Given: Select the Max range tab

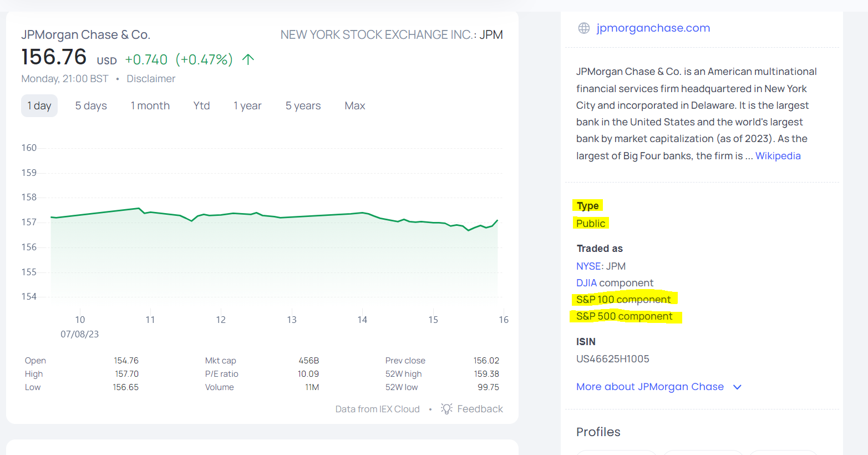Looking at the screenshot, I should pyautogui.click(x=355, y=106).
